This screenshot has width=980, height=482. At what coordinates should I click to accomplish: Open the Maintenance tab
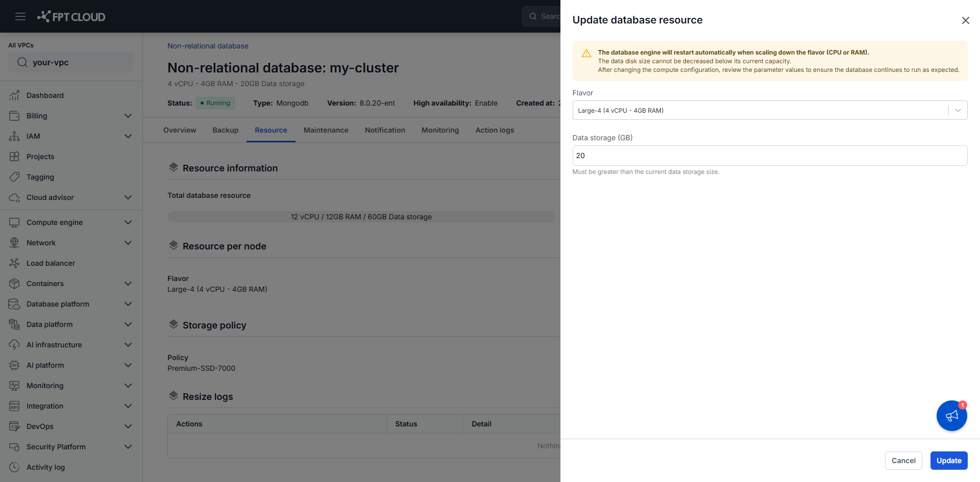coord(326,130)
